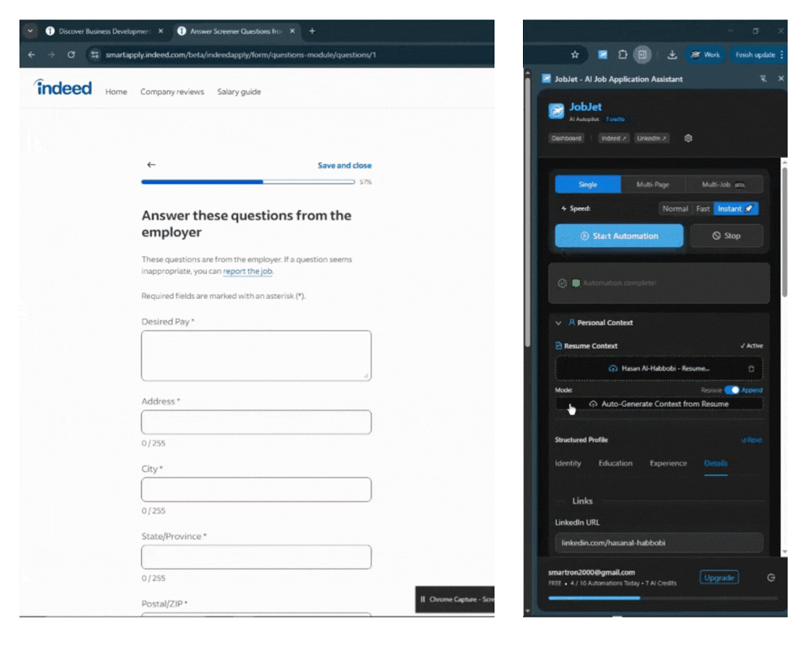The width and height of the screenshot is (812, 650).
Task: Set speed to Normal
Action: [675, 209]
